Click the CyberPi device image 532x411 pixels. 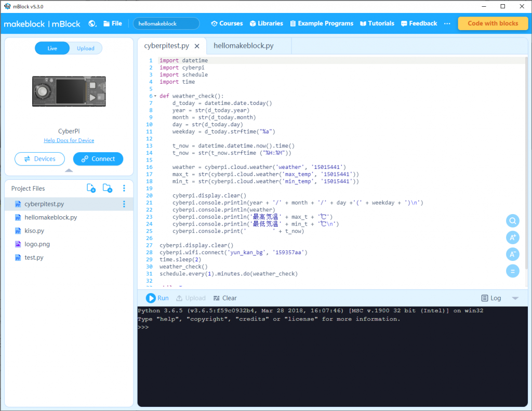(69, 91)
